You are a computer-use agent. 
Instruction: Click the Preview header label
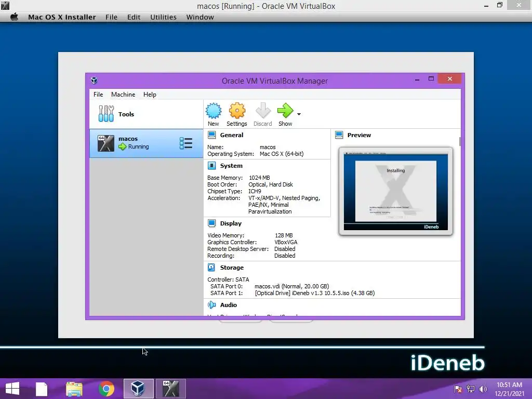point(359,135)
